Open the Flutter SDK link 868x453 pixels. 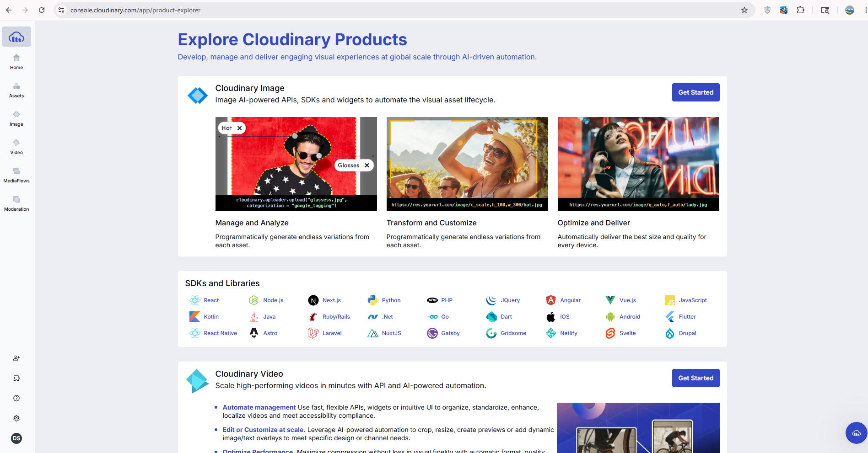point(687,317)
